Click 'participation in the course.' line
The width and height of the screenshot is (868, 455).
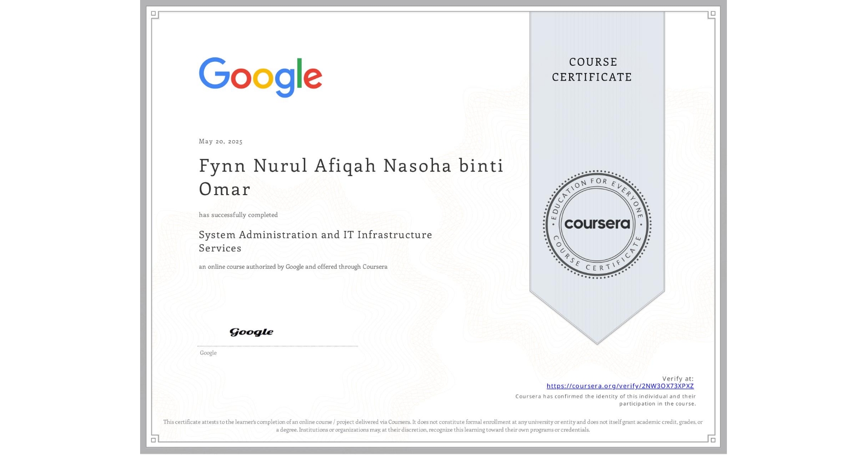coord(657,404)
